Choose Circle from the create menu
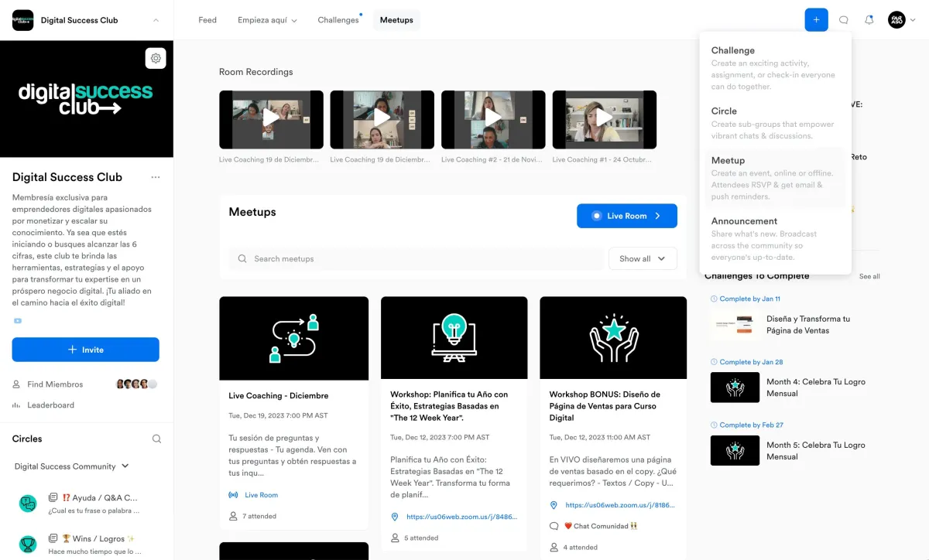Viewport: 929px width, 560px height. click(775, 123)
